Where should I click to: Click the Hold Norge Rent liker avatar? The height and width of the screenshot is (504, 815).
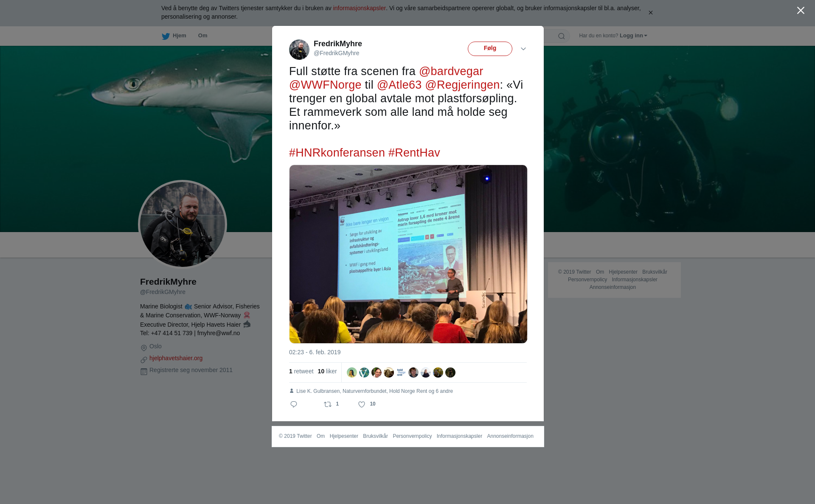tap(401, 372)
